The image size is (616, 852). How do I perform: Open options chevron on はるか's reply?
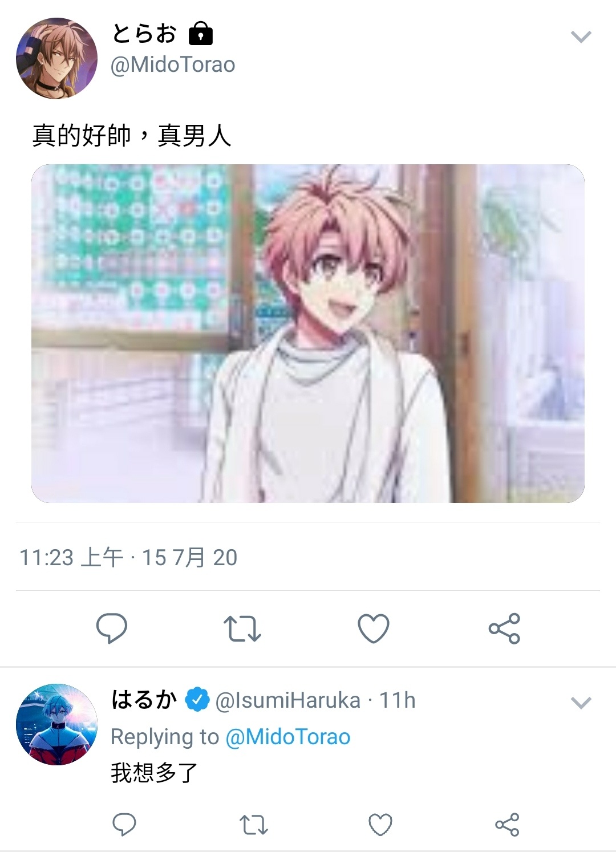(581, 703)
